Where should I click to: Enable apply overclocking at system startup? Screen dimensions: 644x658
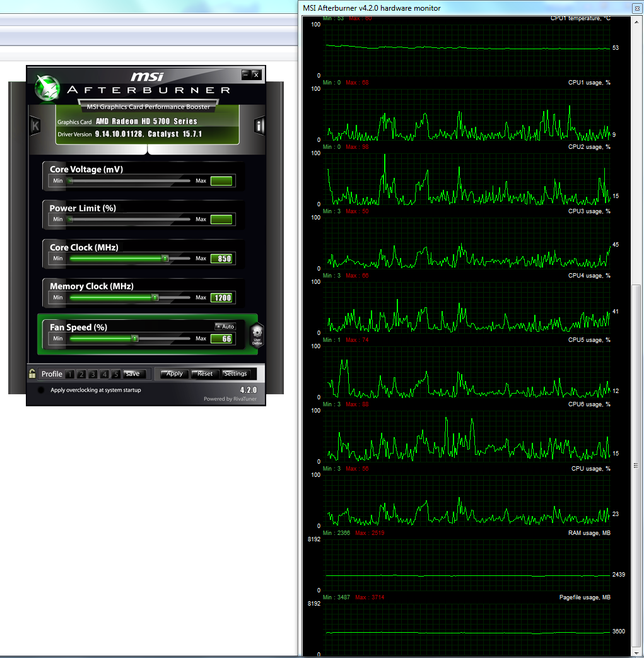pyautogui.click(x=41, y=390)
